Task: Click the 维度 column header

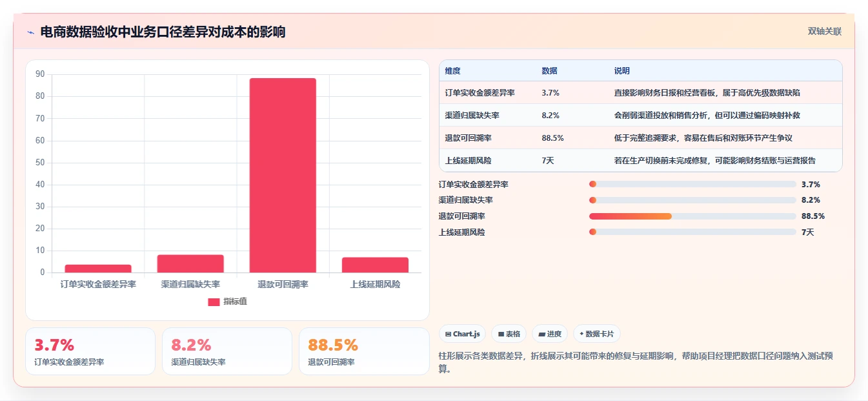Action: point(453,71)
